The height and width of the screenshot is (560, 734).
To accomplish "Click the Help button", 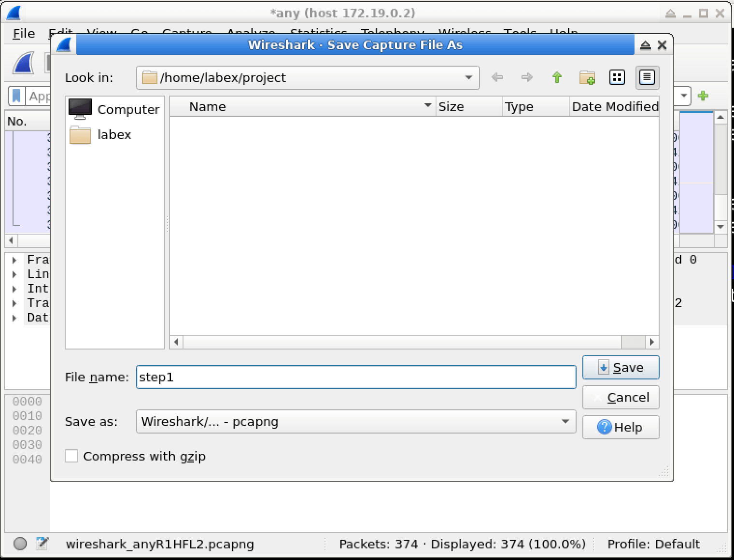I will tap(621, 428).
